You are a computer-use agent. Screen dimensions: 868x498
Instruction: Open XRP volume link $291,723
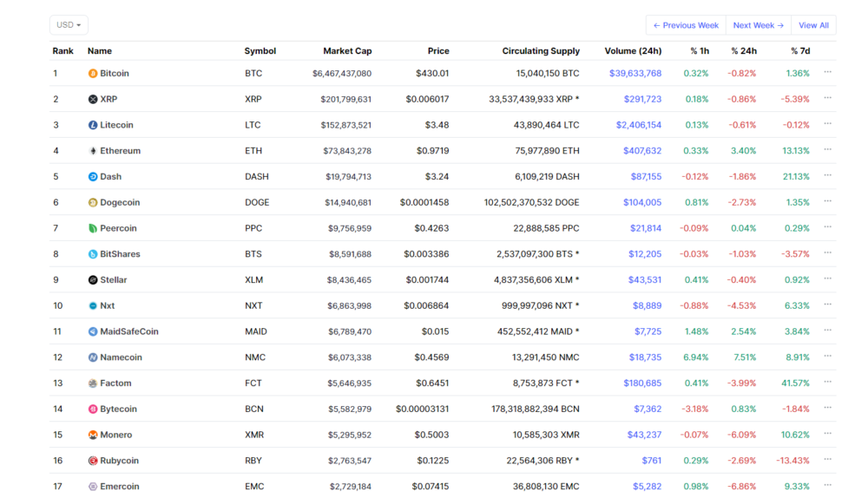click(642, 99)
